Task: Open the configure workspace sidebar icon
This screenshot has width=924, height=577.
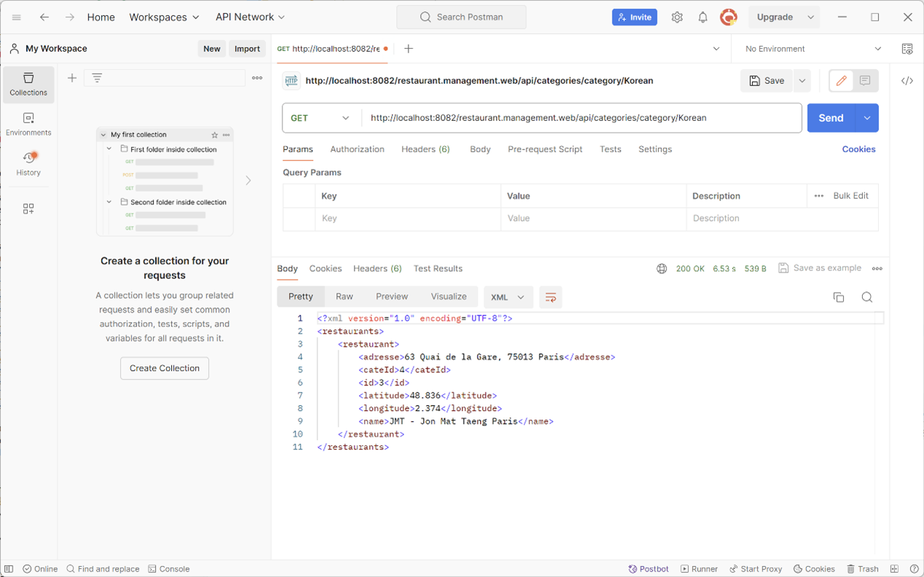Action: click(x=28, y=209)
